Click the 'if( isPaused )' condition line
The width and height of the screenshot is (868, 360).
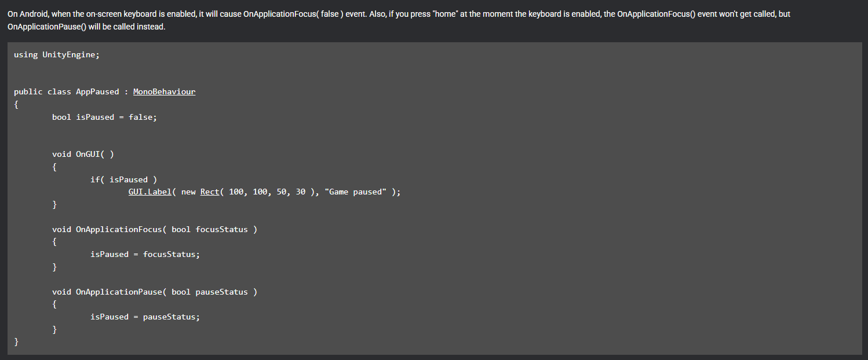(x=124, y=179)
